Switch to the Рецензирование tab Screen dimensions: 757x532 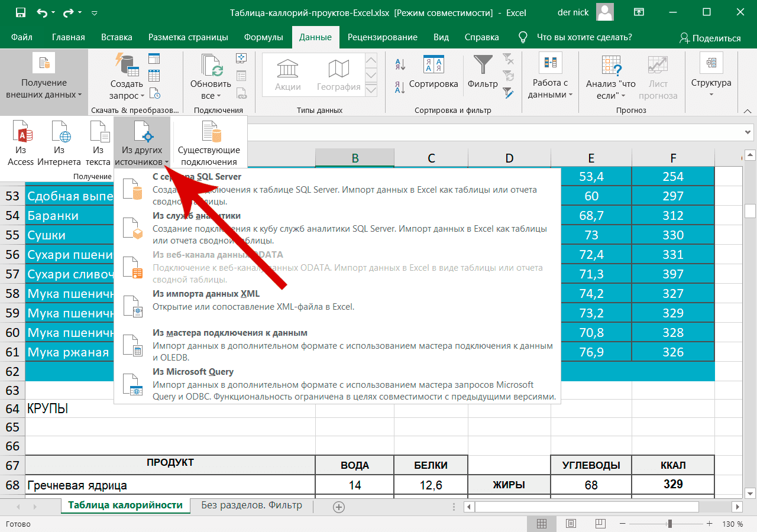pyautogui.click(x=383, y=37)
